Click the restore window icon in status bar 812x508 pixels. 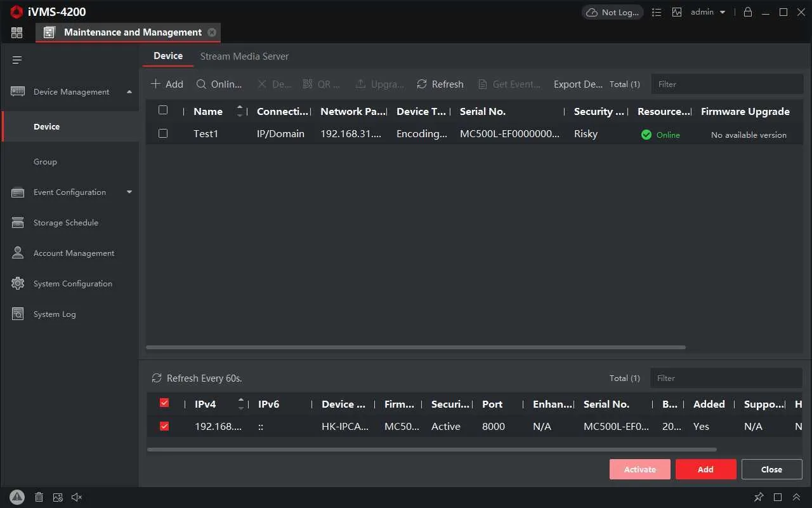coord(778,497)
